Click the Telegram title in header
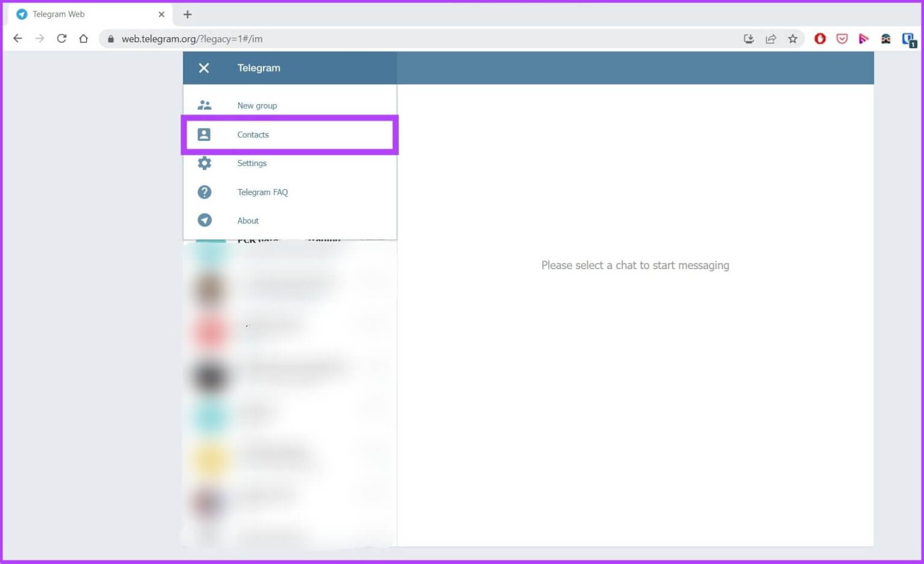This screenshot has height=564, width=924. pyautogui.click(x=259, y=68)
